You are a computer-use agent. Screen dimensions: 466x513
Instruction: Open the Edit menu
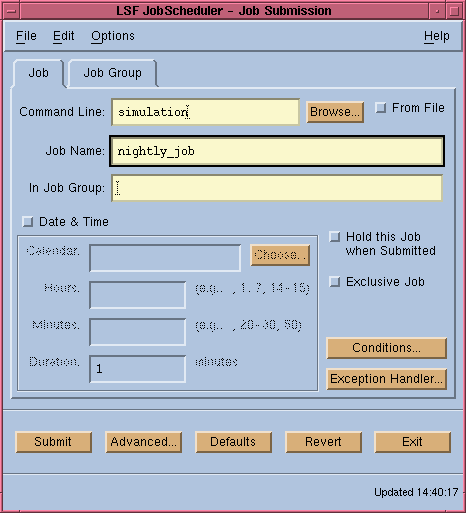pos(64,36)
